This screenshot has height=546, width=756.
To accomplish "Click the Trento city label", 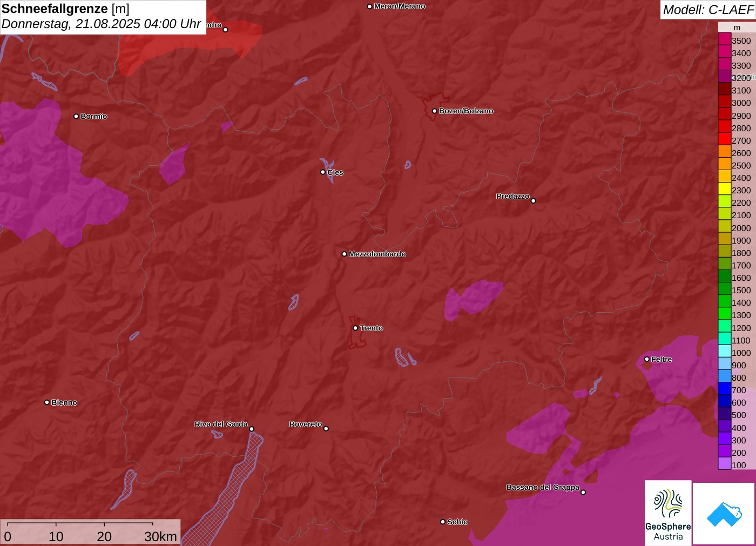I will click(x=372, y=328).
